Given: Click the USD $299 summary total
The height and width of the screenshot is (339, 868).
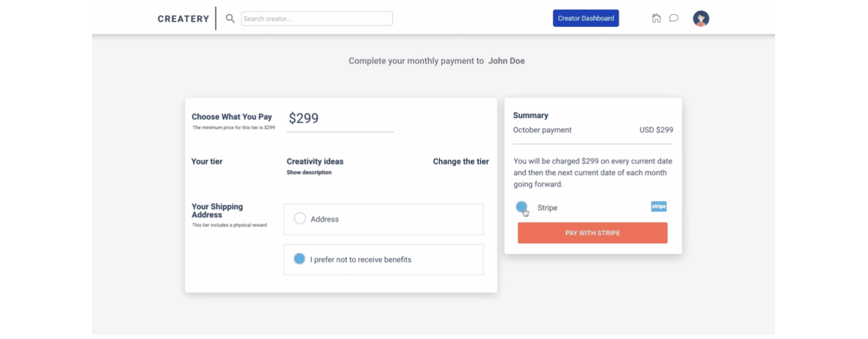Looking at the screenshot, I should tap(656, 130).
